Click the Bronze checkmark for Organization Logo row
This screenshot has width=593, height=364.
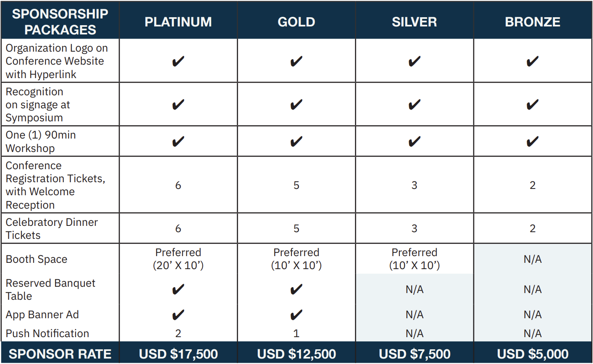(533, 62)
